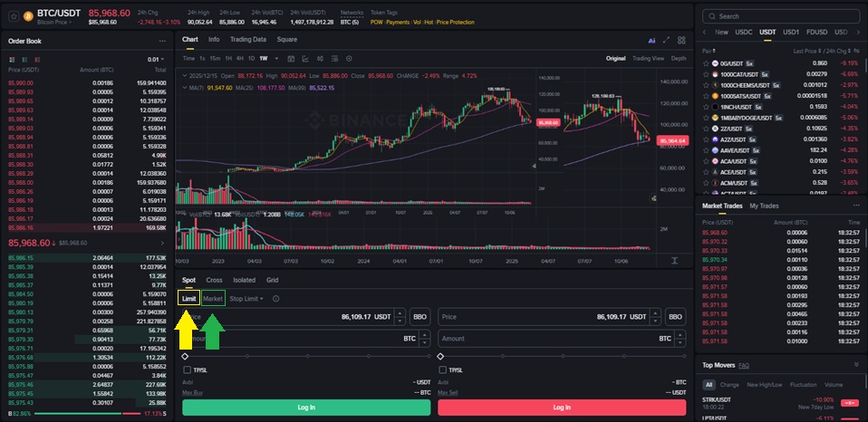Open the Stop Limit order type dropdown
This screenshot has height=422, width=868.
click(x=246, y=299)
